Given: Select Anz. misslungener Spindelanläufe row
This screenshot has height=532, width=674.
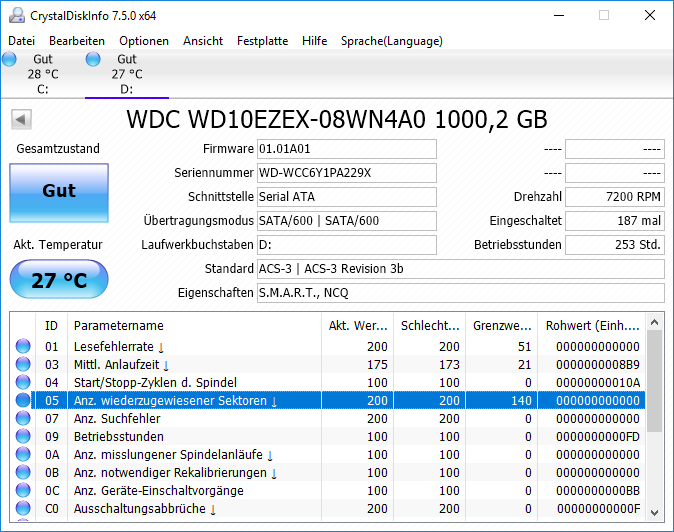Looking at the screenshot, I should tap(328, 455).
